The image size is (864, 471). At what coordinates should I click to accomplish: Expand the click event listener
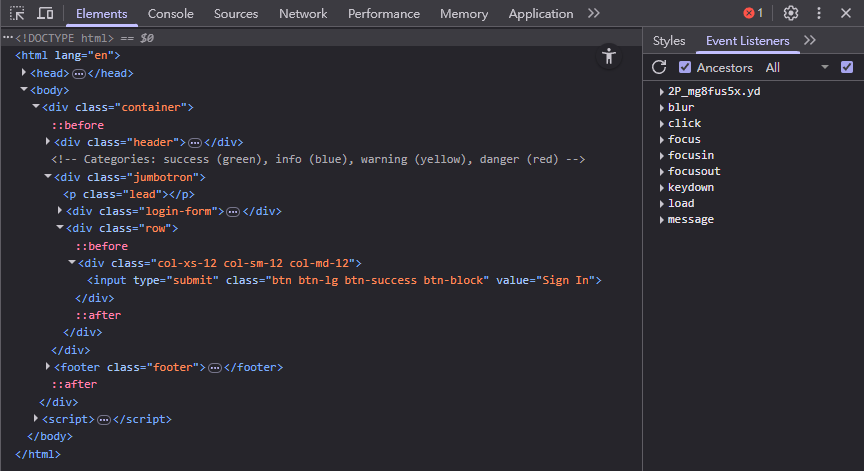(662, 124)
